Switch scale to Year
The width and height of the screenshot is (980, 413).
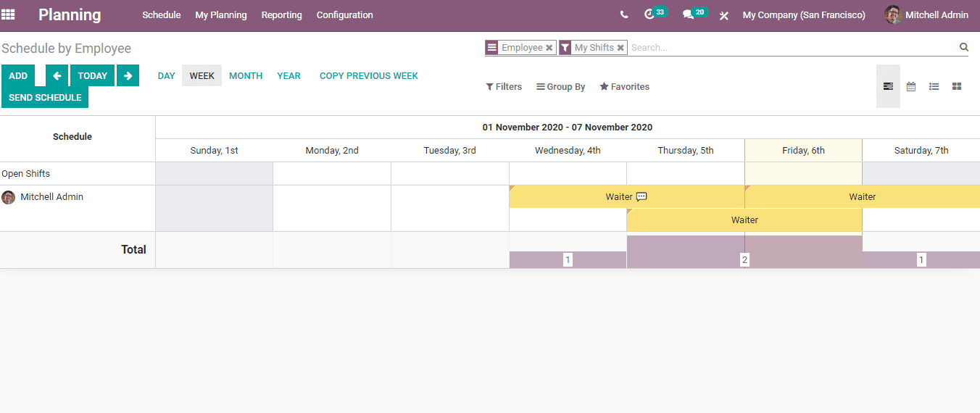point(288,75)
